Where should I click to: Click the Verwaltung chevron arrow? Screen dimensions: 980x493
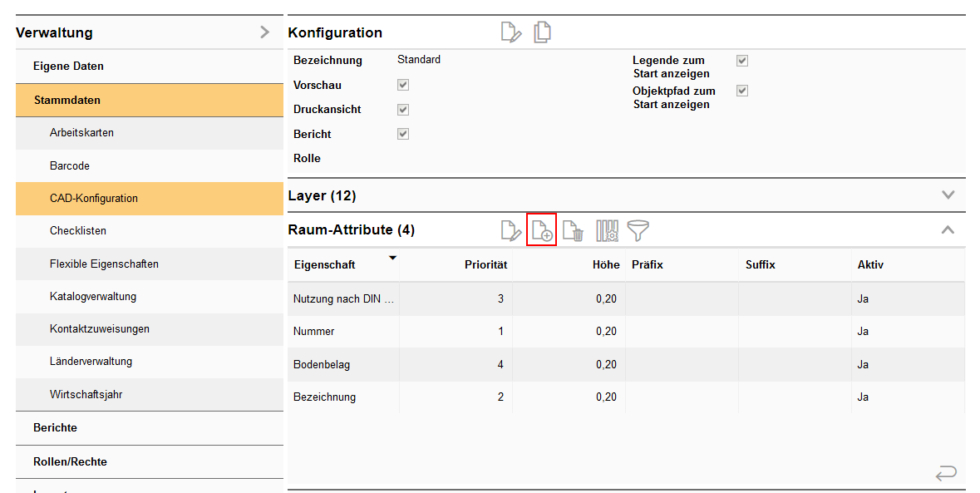pyautogui.click(x=264, y=32)
